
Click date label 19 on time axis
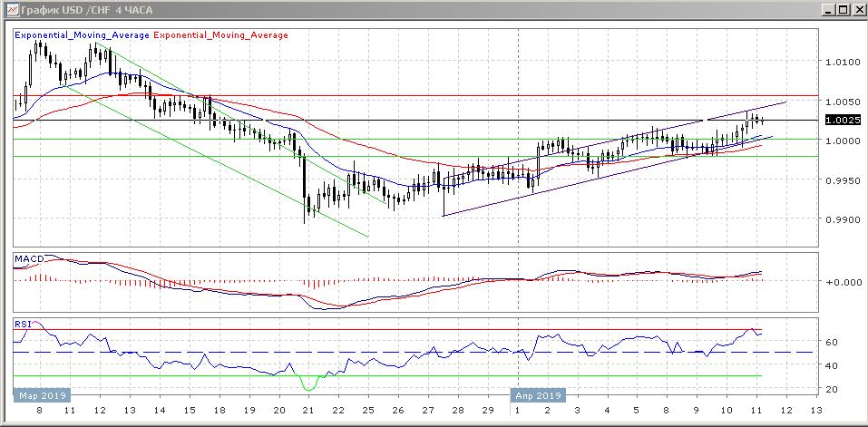(x=249, y=411)
